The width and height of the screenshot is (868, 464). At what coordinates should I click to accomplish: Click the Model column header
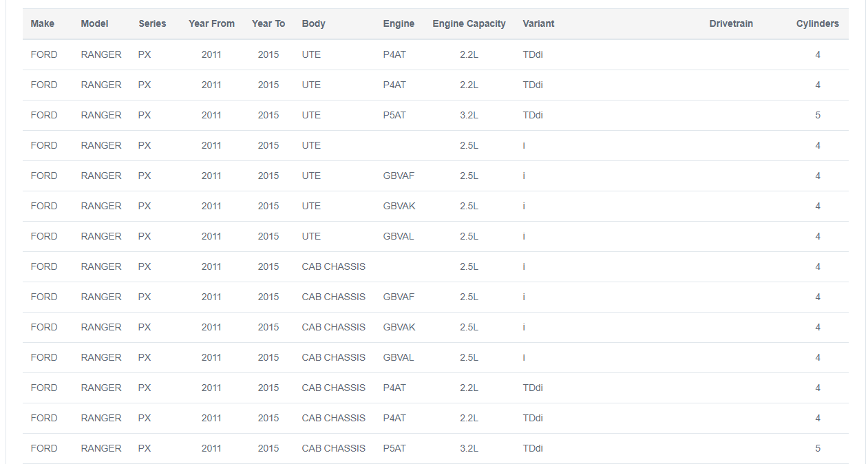coord(94,23)
